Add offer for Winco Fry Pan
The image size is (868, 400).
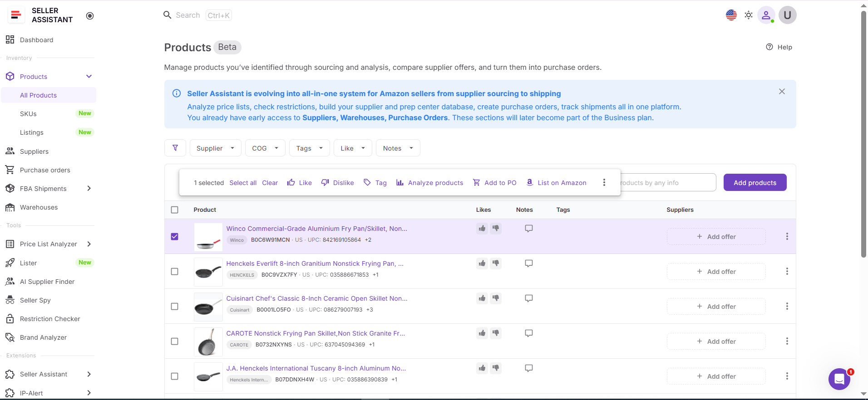pyautogui.click(x=716, y=236)
